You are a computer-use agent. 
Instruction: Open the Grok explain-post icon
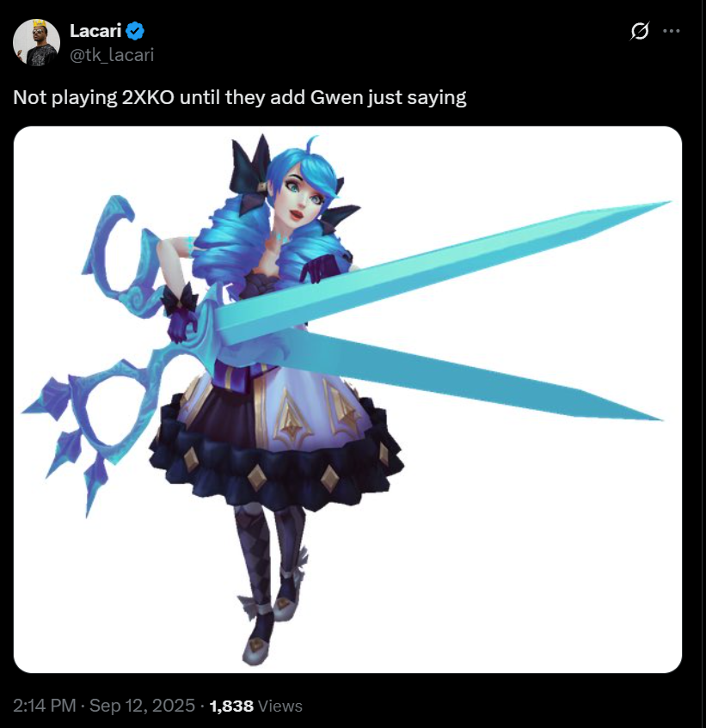[x=640, y=31]
